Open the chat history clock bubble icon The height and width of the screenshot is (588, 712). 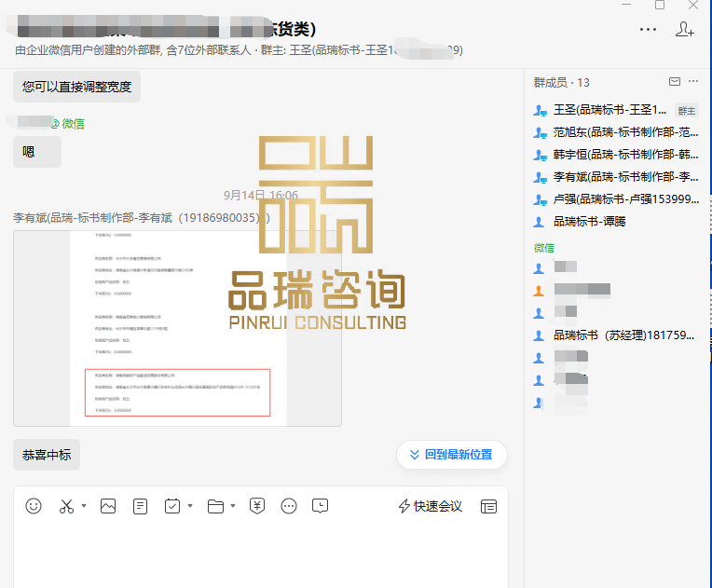pos(320,506)
